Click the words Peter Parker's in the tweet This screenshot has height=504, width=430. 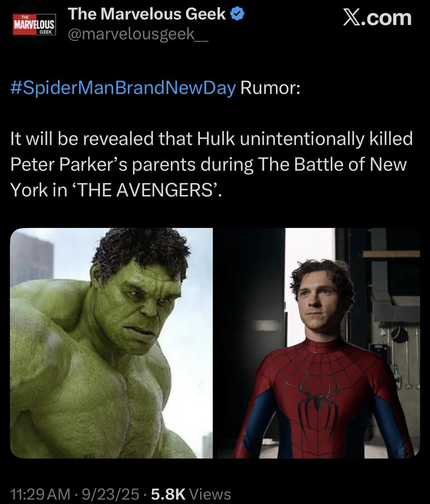(68, 165)
